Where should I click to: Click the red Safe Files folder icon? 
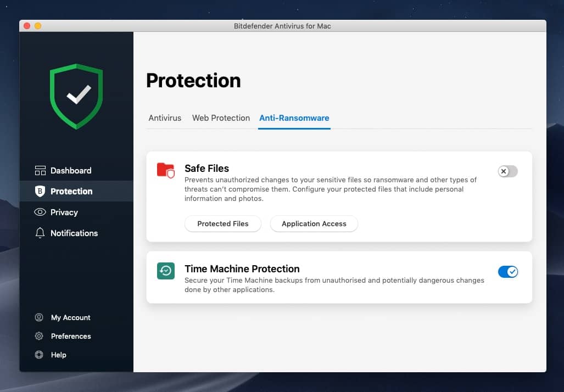pos(165,171)
